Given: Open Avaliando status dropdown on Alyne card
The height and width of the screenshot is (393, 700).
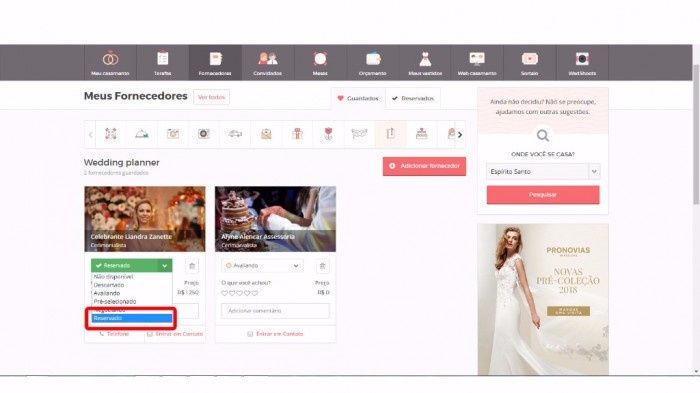Looking at the screenshot, I should click(262, 266).
